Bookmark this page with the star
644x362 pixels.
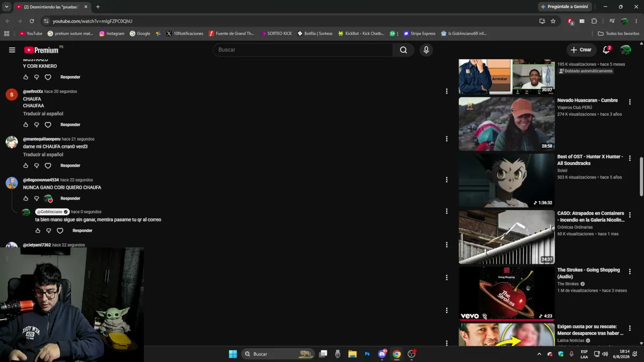[x=553, y=21]
